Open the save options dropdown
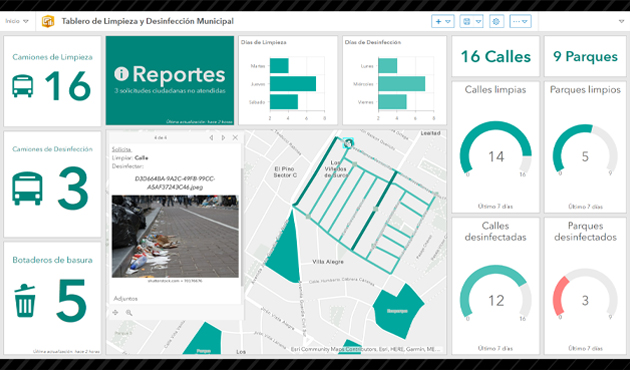 point(471,21)
